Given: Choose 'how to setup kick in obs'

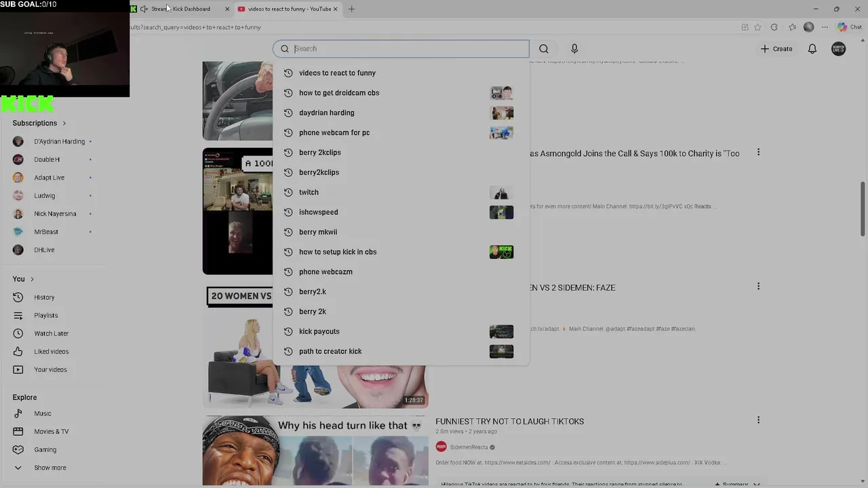Looking at the screenshot, I should [x=401, y=252].
